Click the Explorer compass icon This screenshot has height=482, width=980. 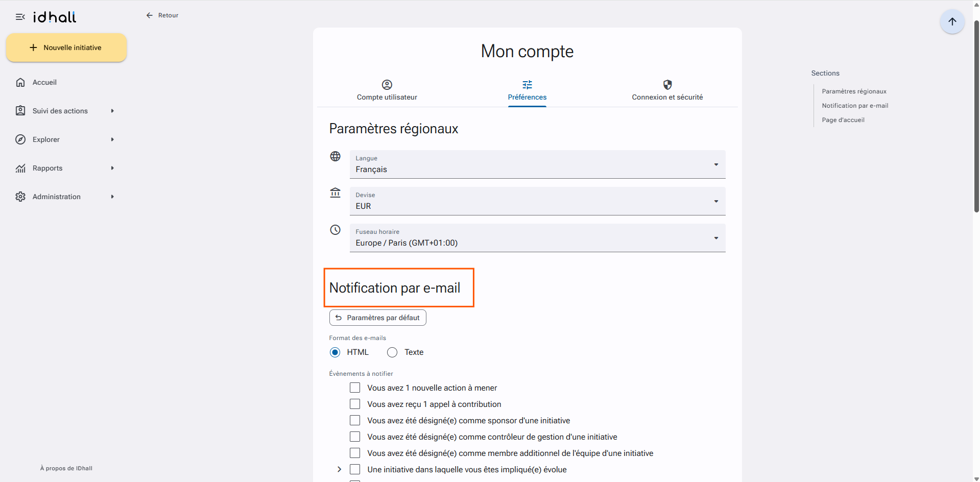(x=20, y=139)
